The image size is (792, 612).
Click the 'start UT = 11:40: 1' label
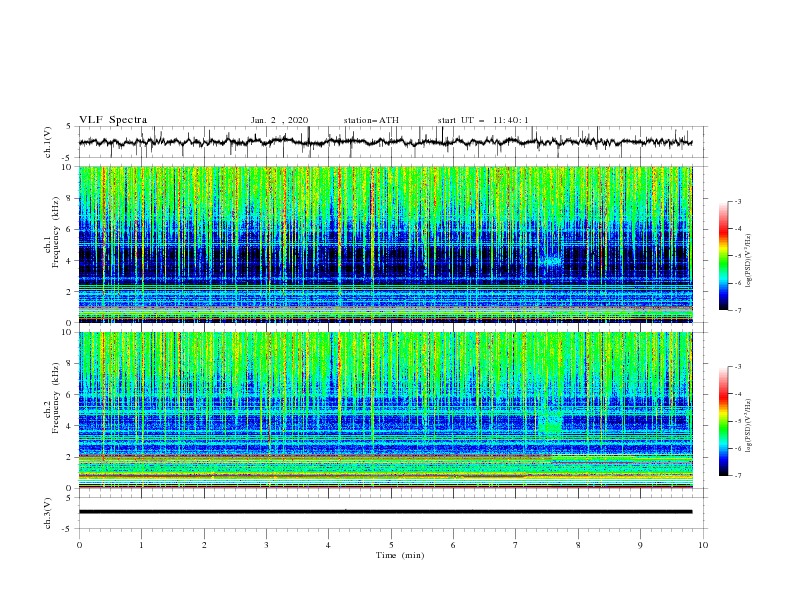coord(483,120)
